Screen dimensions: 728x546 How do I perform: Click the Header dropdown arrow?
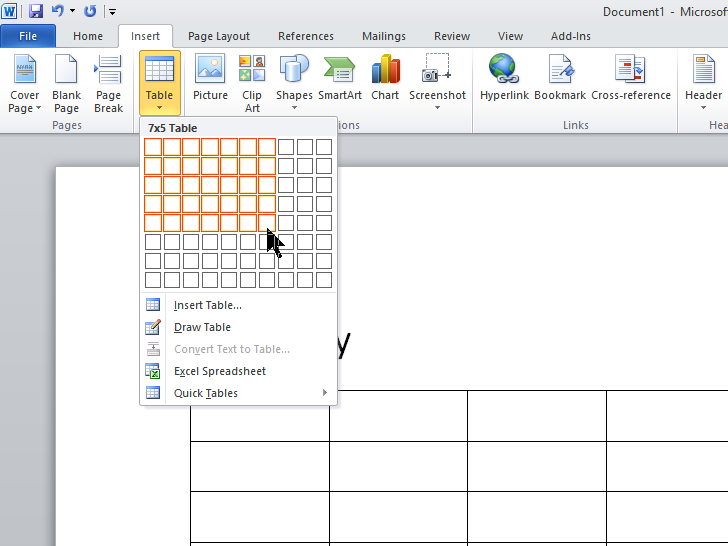[703, 108]
